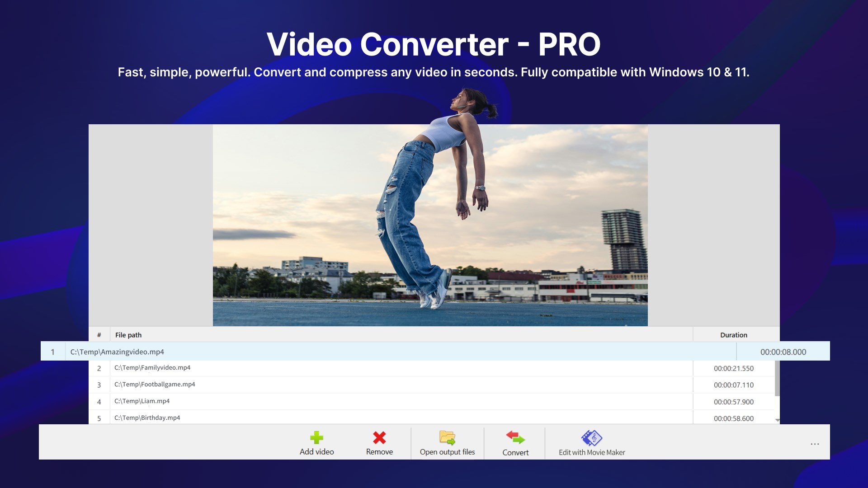Click the file list vertical scrollbar thumb
The height and width of the screenshot is (488, 868).
tap(778, 378)
